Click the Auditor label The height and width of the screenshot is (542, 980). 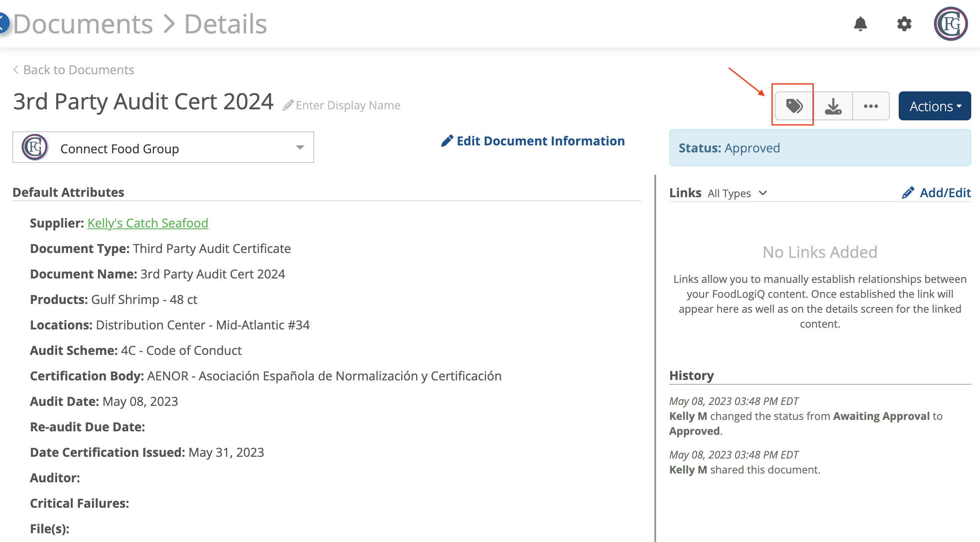pyautogui.click(x=55, y=478)
